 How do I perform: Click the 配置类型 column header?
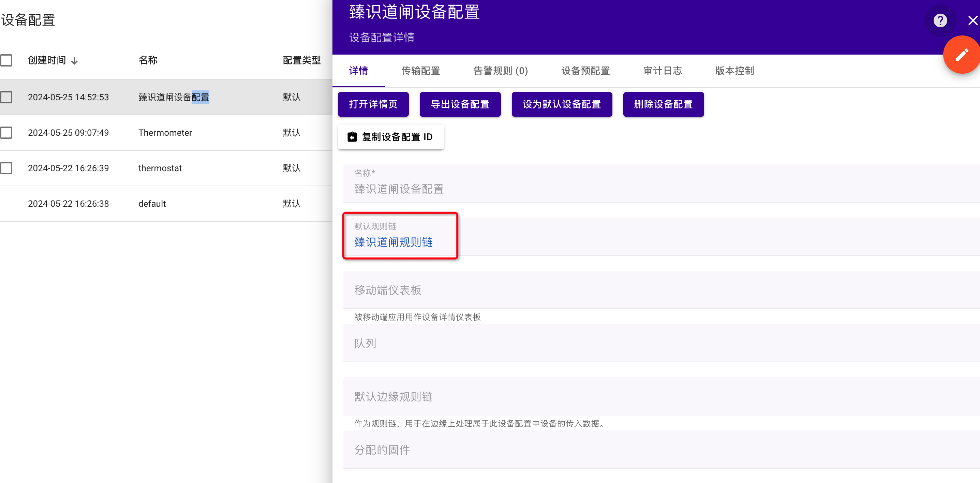click(x=302, y=60)
